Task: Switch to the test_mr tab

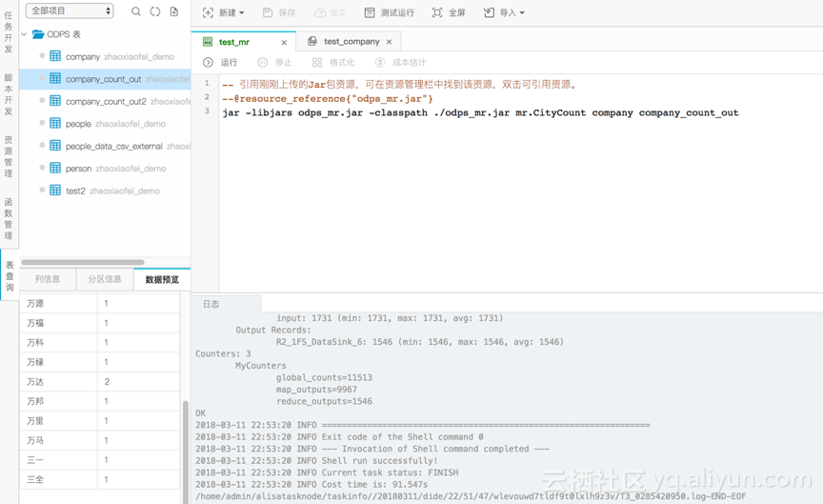Action: pos(234,42)
